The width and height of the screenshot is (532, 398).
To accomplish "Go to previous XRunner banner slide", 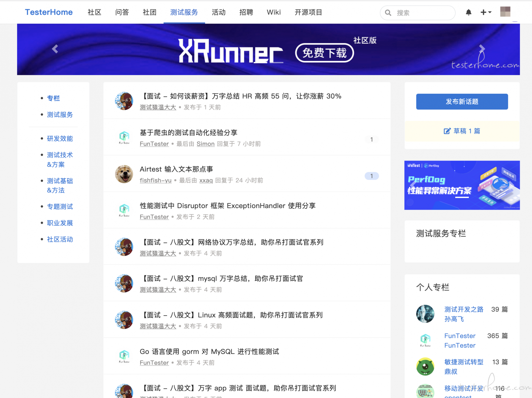I will 55,49.
